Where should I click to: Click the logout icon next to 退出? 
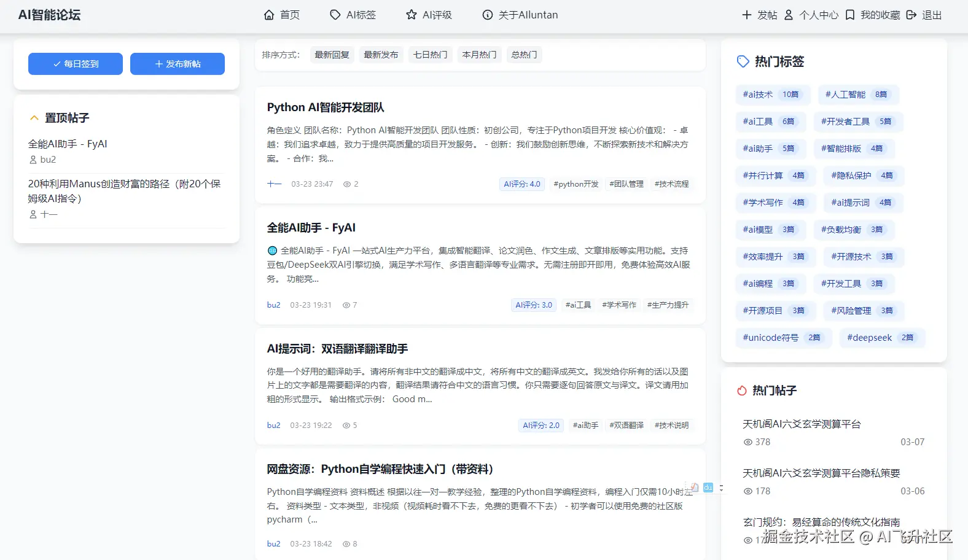pyautogui.click(x=911, y=15)
